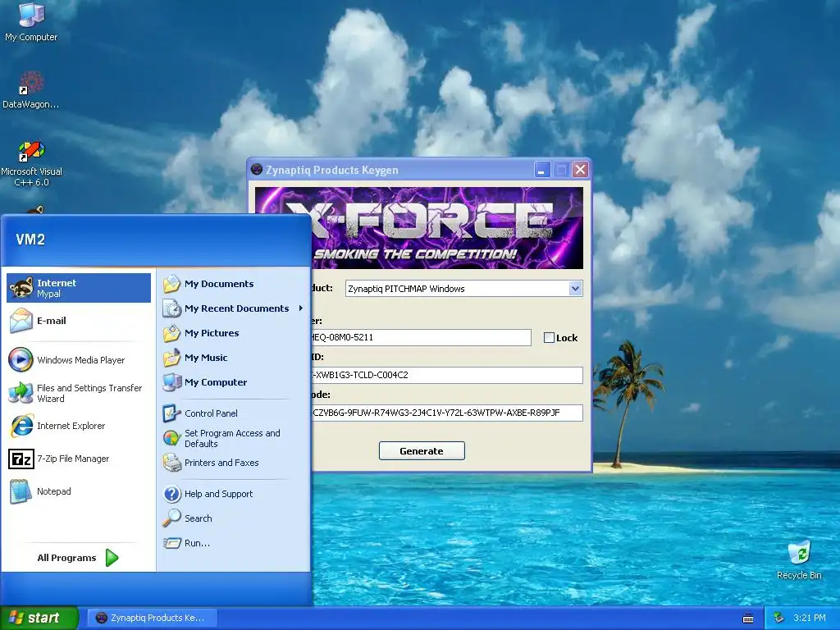This screenshot has width=840, height=630.
Task: Open My Documents folder
Action: 233,284
